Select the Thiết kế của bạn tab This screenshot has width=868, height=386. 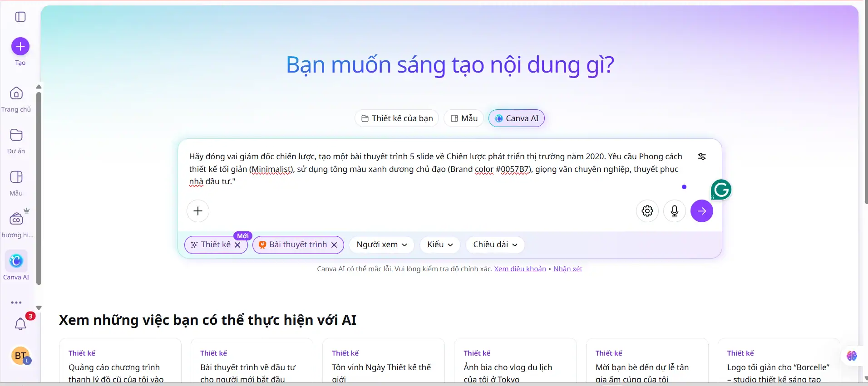coord(397,118)
